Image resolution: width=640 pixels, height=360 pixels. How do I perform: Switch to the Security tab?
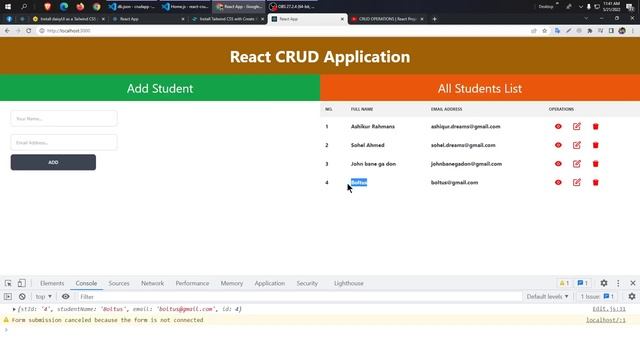(307, 283)
